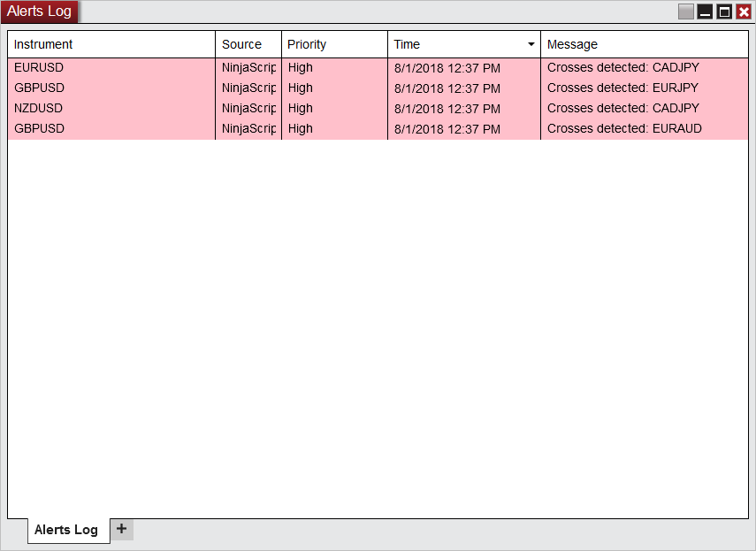Screen dimensions: 756x551
Task: Select GBPUSD row with EURAUD message
Action: pyautogui.click(x=378, y=129)
